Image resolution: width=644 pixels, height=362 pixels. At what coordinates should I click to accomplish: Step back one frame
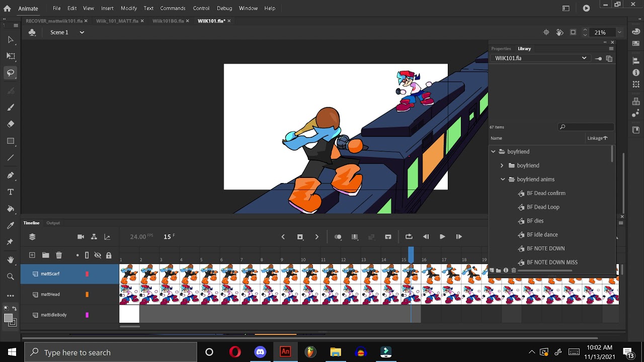[426, 237]
